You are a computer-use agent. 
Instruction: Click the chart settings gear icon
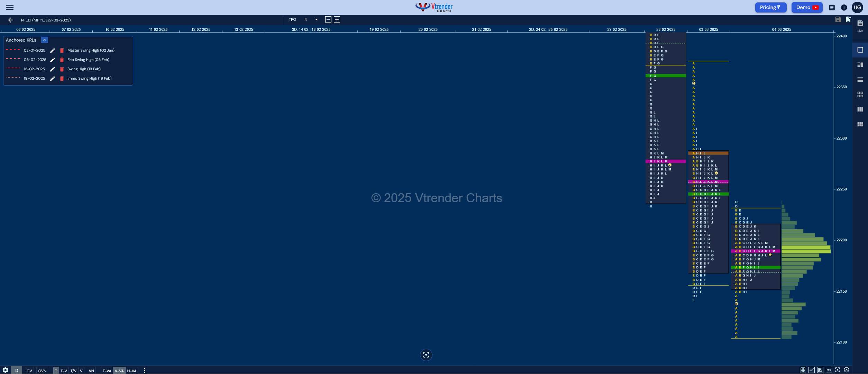(5, 370)
